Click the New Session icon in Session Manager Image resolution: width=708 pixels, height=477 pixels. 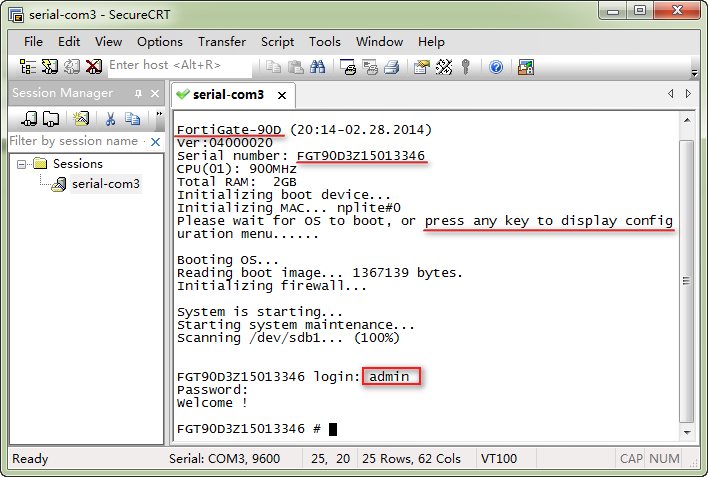(81, 119)
